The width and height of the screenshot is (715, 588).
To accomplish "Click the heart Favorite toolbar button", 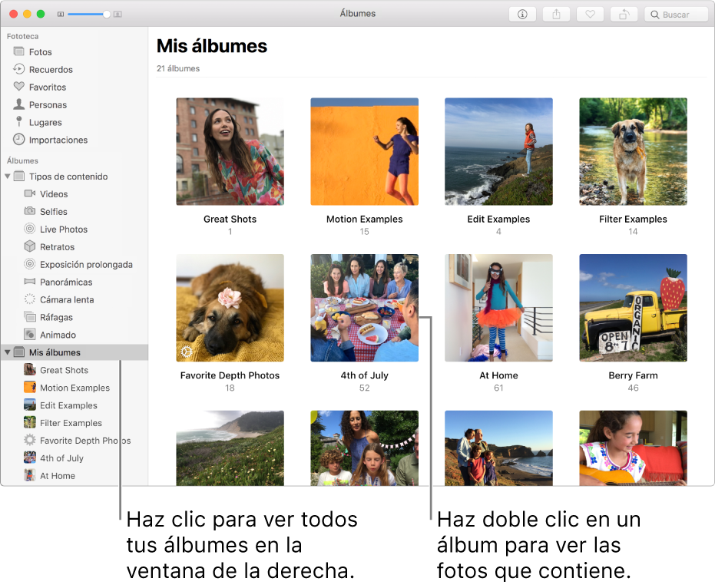I will click(x=590, y=15).
